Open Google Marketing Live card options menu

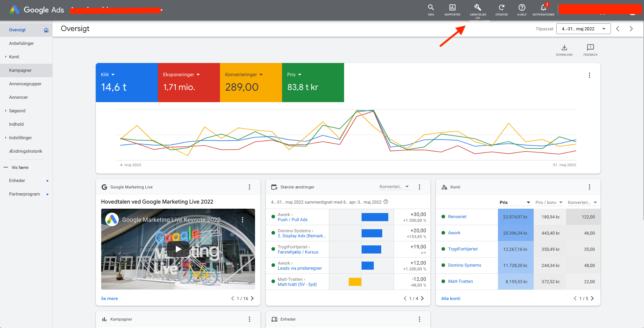pyautogui.click(x=249, y=187)
